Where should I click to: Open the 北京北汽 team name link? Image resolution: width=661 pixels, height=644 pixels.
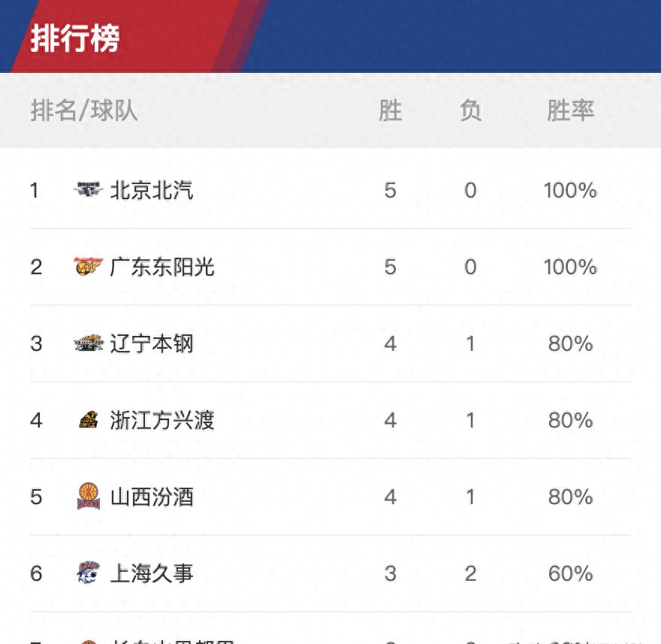point(152,190)
